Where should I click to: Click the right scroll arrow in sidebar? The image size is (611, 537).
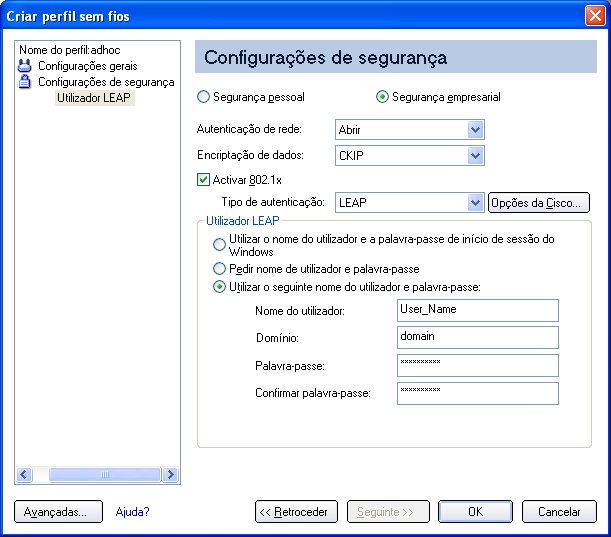tap(170, 474)
